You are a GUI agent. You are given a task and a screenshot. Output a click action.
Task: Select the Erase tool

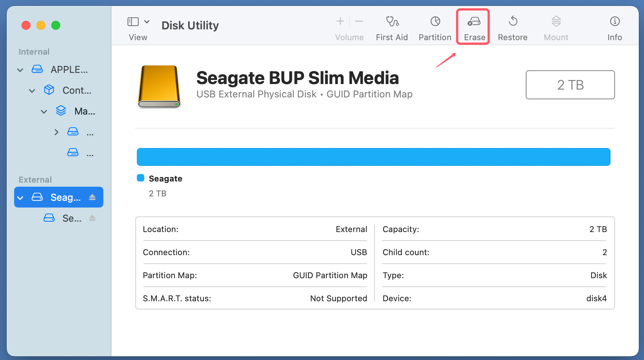(473, 27)
